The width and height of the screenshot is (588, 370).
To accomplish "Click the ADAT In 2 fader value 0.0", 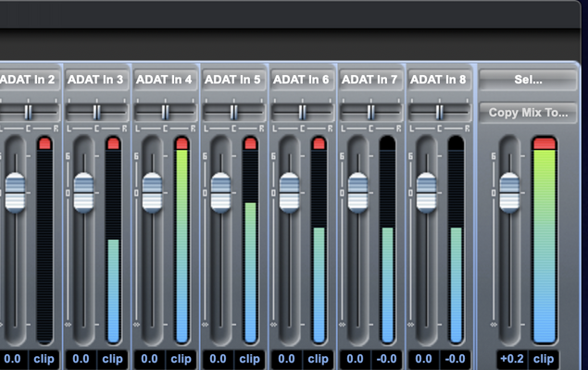I will [12, 359].
